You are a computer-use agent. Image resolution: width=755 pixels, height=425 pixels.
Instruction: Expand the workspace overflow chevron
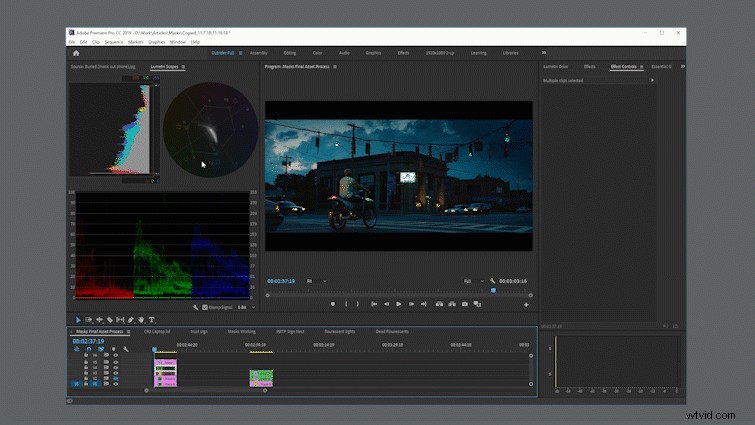(544, 53)
